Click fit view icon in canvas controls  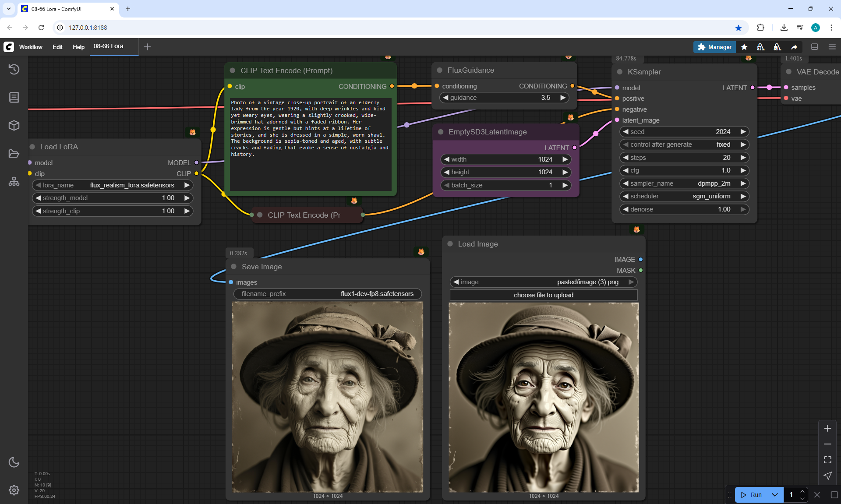point(827,460)
